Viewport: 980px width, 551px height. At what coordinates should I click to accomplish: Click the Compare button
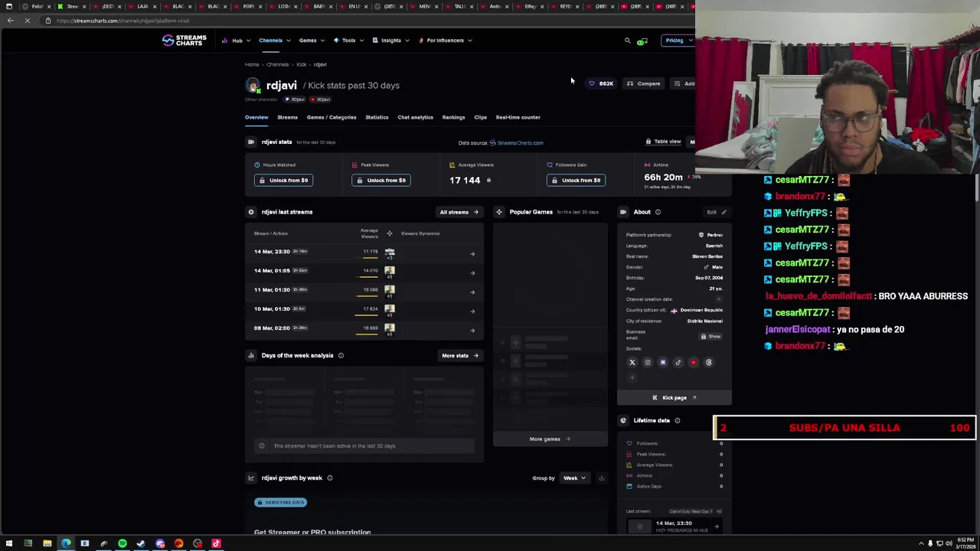coord(644,83)
